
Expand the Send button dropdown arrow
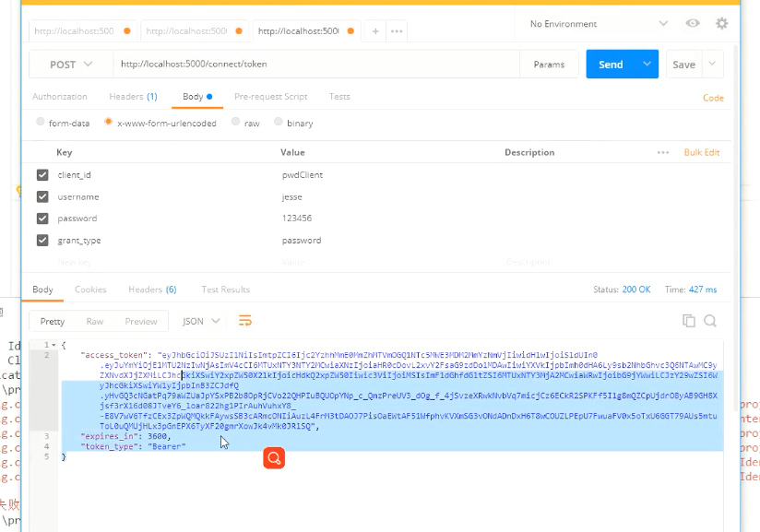point(647,64)
